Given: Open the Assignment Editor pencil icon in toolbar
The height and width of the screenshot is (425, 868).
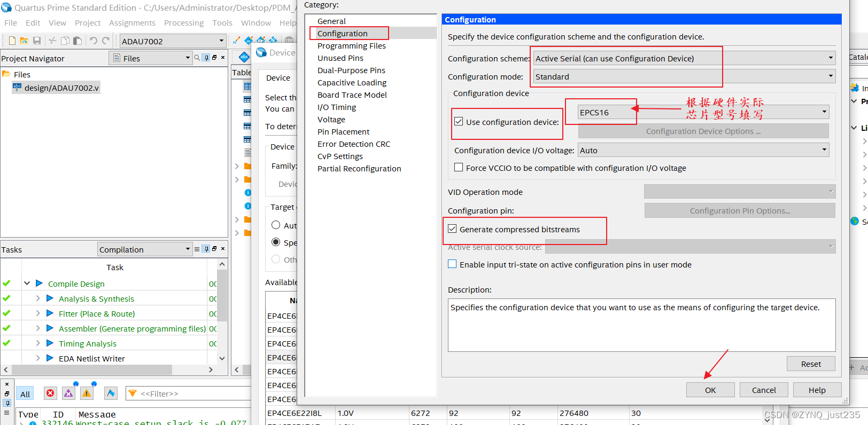Looking at the screenshot, I should pyautogui.click(x=236, y=40).
